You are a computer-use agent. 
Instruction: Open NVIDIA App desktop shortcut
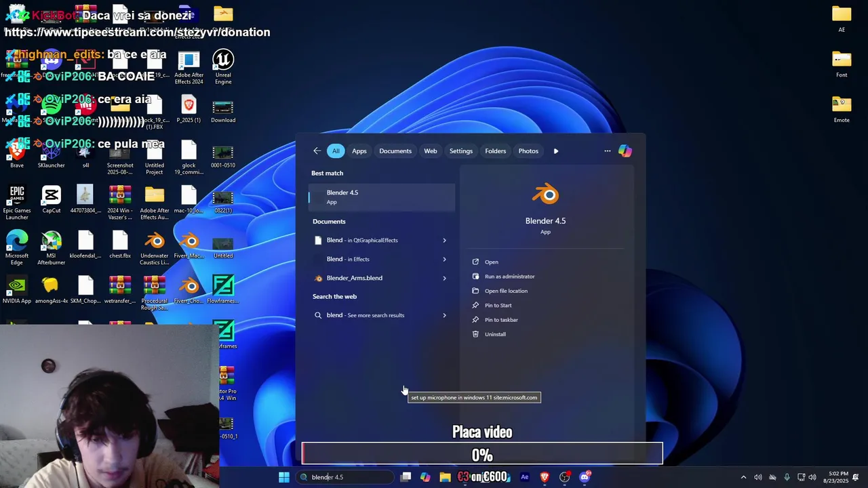click(17, 289)
